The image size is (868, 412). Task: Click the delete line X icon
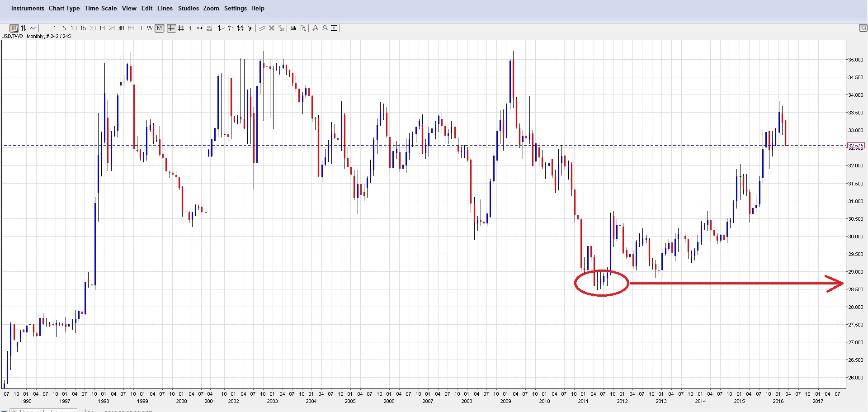[272, 28]
